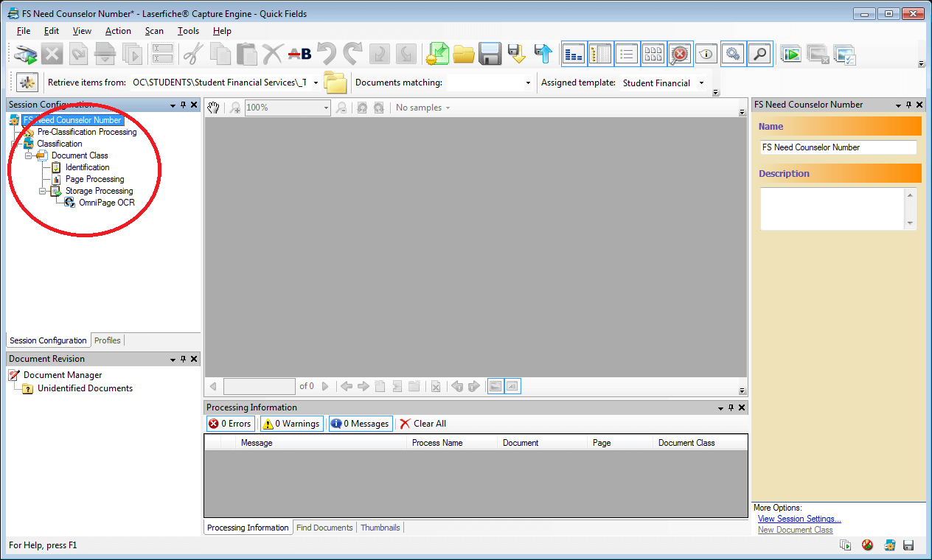Click the X delete icon beside paste
Image resolution: width=932 pixels, height=560 pixels.
[x=273, y=54]
